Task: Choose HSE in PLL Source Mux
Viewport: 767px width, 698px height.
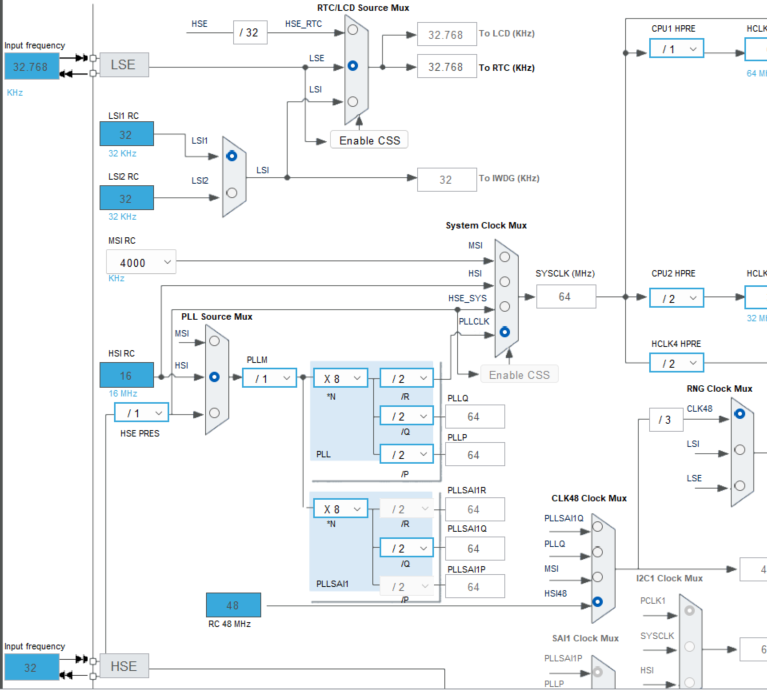Action: tap(214, 413)
